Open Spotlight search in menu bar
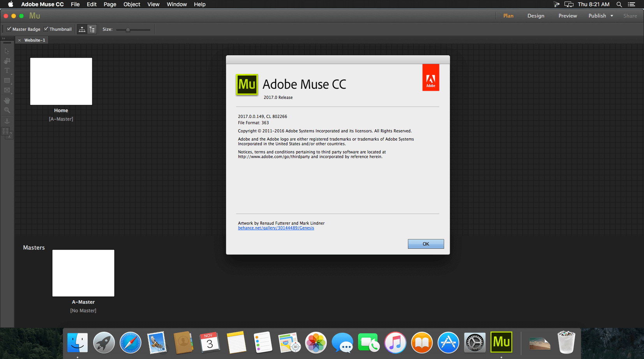Viewport: 644px width, 359px height. [619, 4]
